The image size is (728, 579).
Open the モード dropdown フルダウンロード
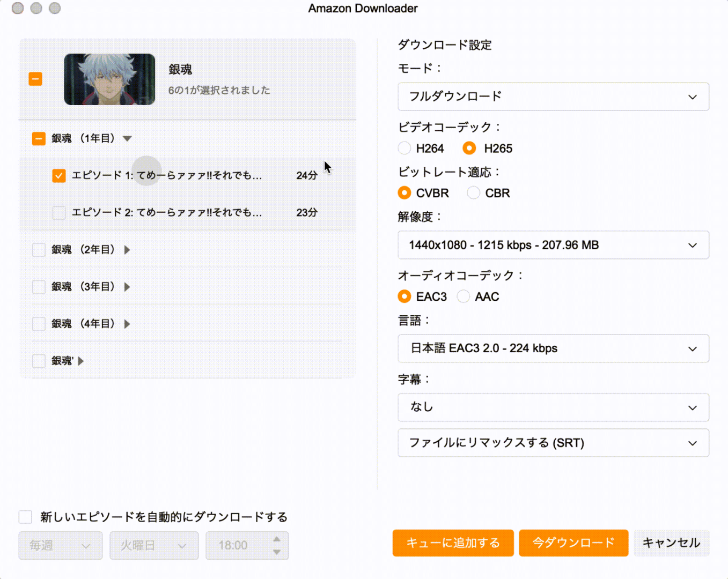[553, 96]
